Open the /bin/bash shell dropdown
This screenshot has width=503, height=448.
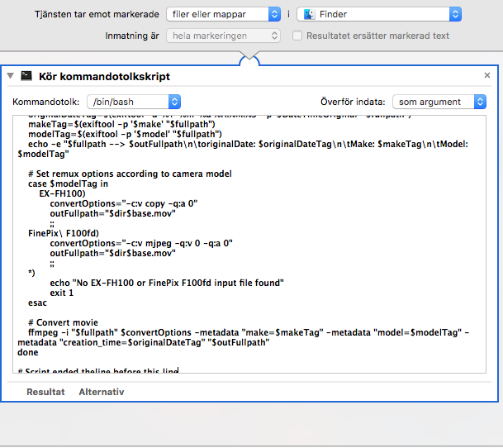coord(134,102)
